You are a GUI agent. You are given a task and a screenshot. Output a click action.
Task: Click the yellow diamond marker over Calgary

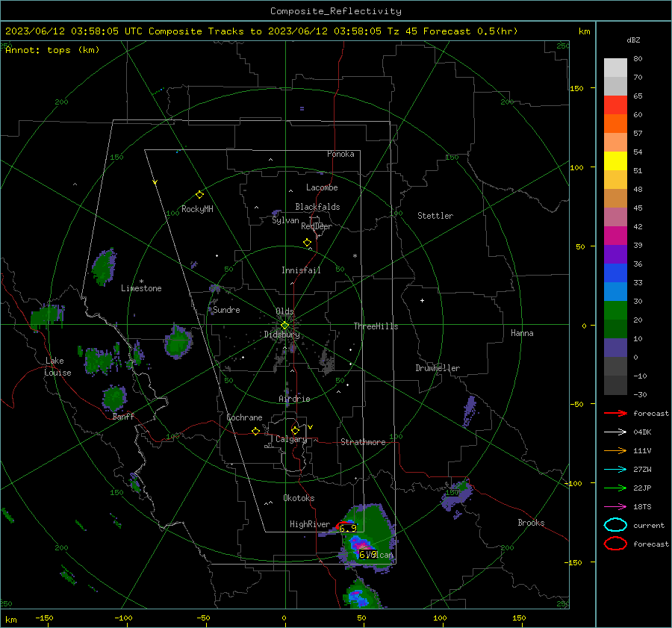[x=295, y=430]
